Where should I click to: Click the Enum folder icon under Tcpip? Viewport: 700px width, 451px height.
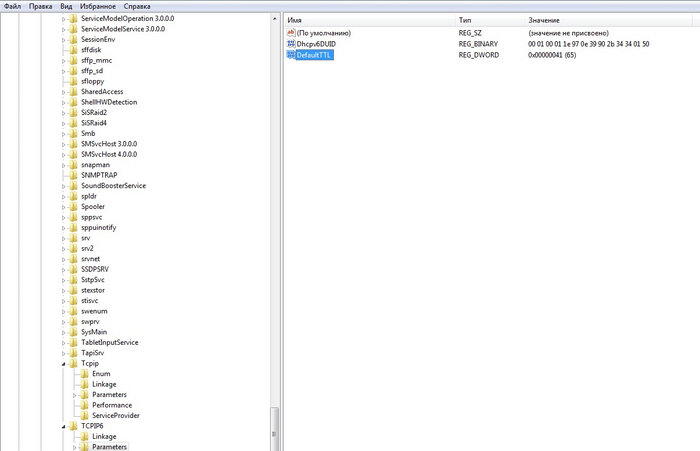click(85, 373)
